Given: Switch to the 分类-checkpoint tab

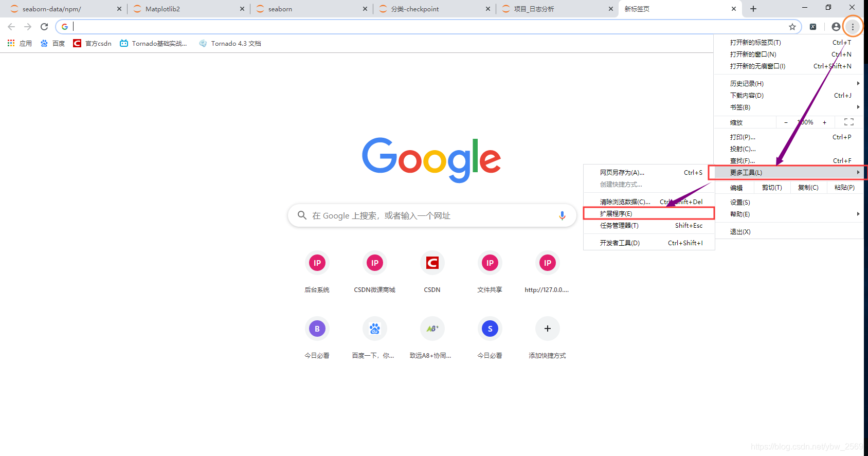Looking at the screenshot, I should (x=435, y=9).
